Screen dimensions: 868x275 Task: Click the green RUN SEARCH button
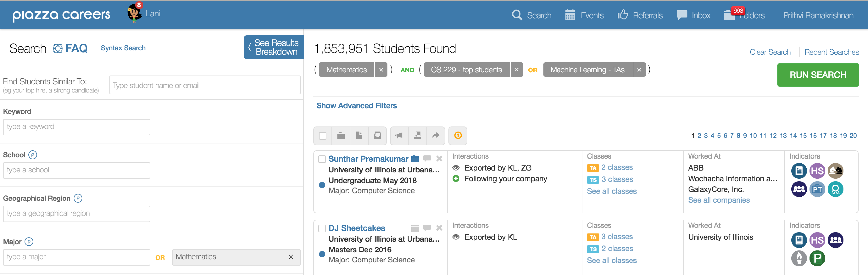click(818, 75)
